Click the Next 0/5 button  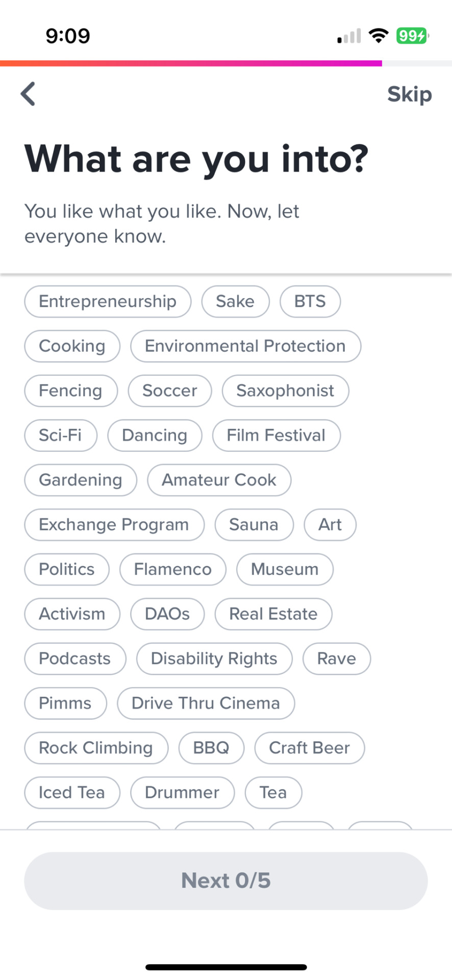(x=225, y=880)
